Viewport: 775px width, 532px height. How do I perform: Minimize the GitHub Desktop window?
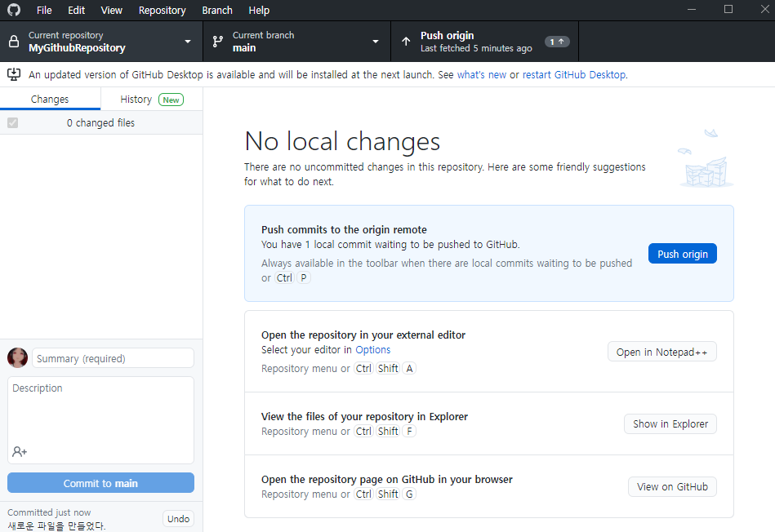692,10
